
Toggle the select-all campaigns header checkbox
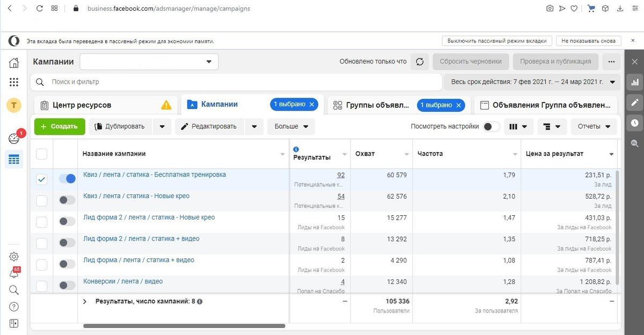click(x=41, y=154)
